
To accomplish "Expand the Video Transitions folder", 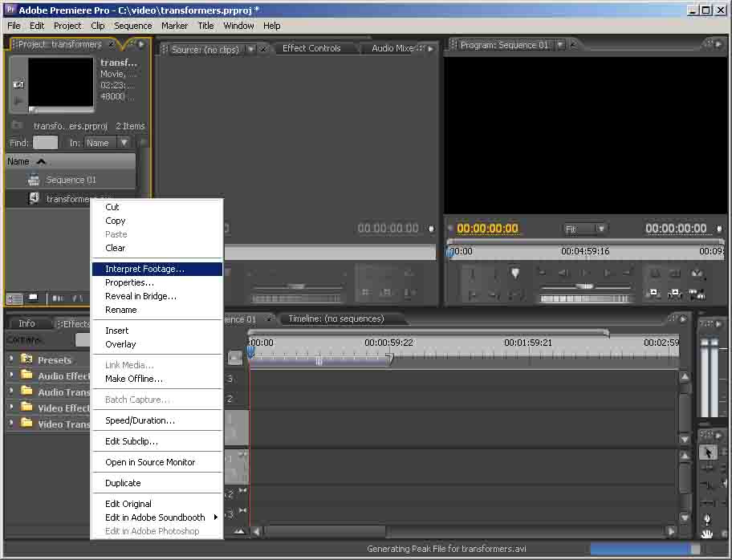I will click(x=11, y=423).
